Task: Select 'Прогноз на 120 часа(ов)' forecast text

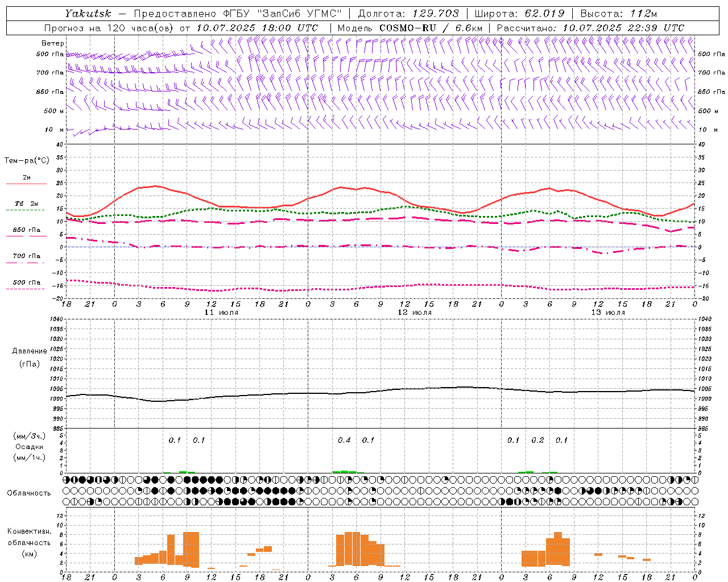Action: click(x=110, y=28)
